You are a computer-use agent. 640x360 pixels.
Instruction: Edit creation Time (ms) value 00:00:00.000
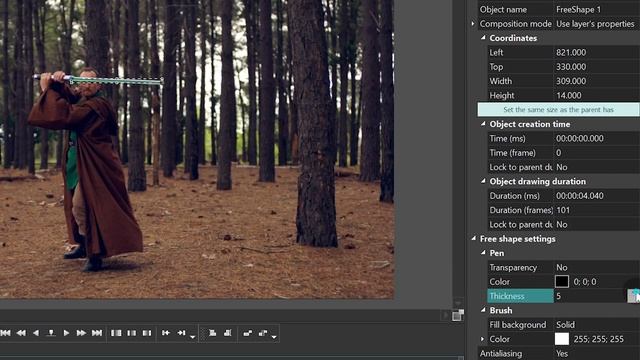point(596,138)
